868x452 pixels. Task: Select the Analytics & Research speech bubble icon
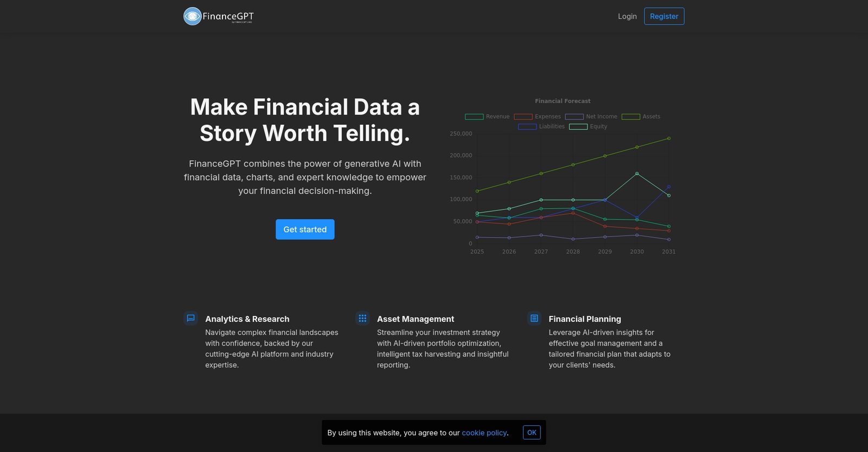190,318
